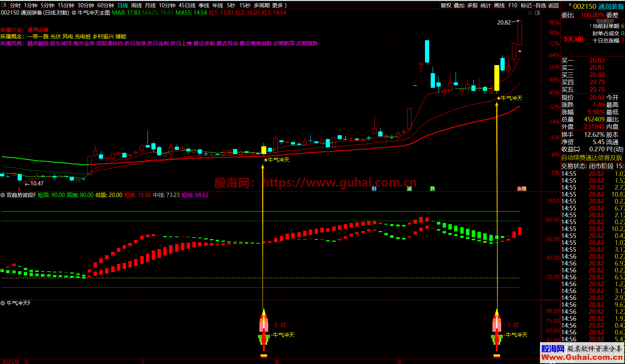Expand the 更多 periods menu

pyautogui.click(x=279, y=5)
